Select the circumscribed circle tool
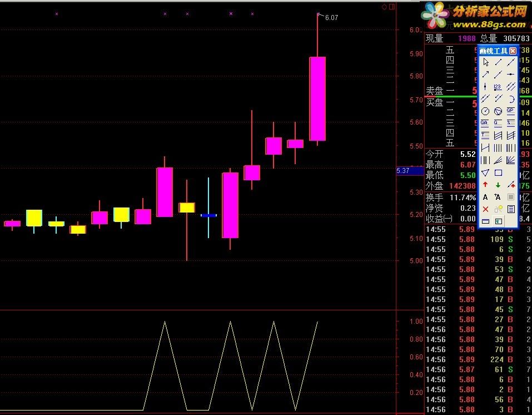 point(498,111)
